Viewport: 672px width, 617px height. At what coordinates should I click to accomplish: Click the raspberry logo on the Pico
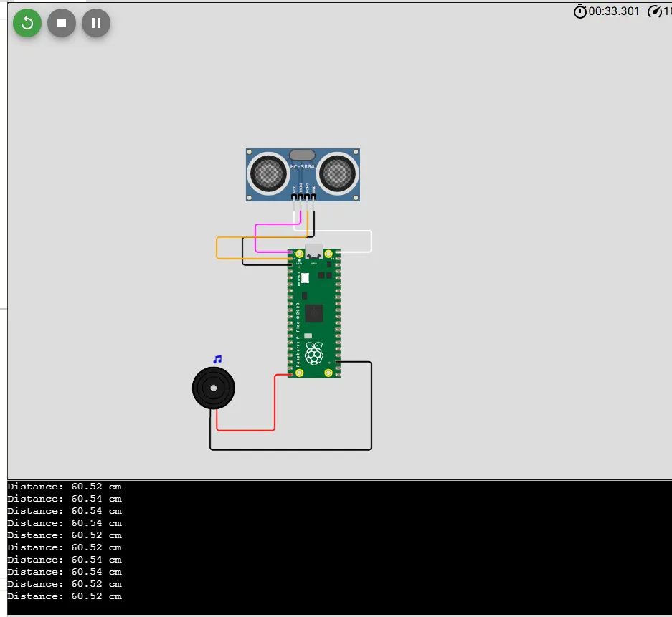313,354
